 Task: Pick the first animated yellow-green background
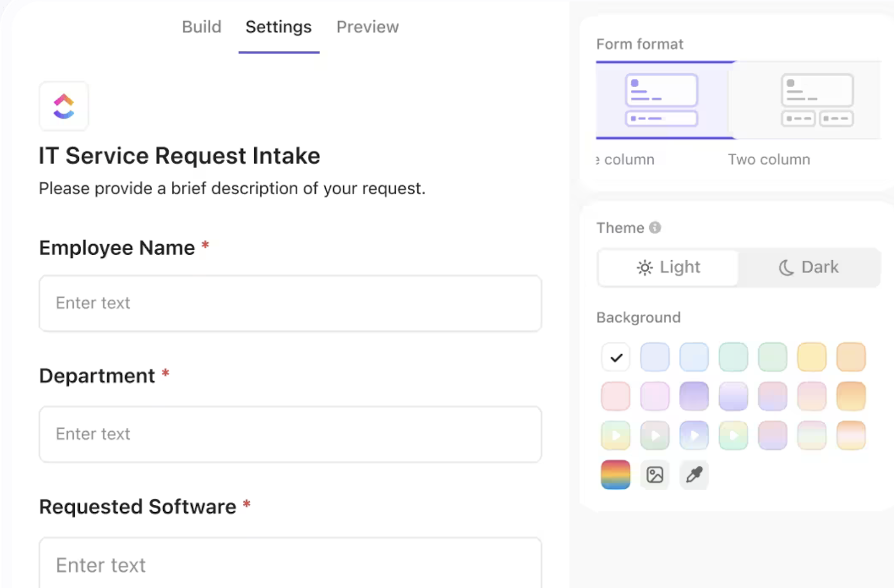click(616, 436)
